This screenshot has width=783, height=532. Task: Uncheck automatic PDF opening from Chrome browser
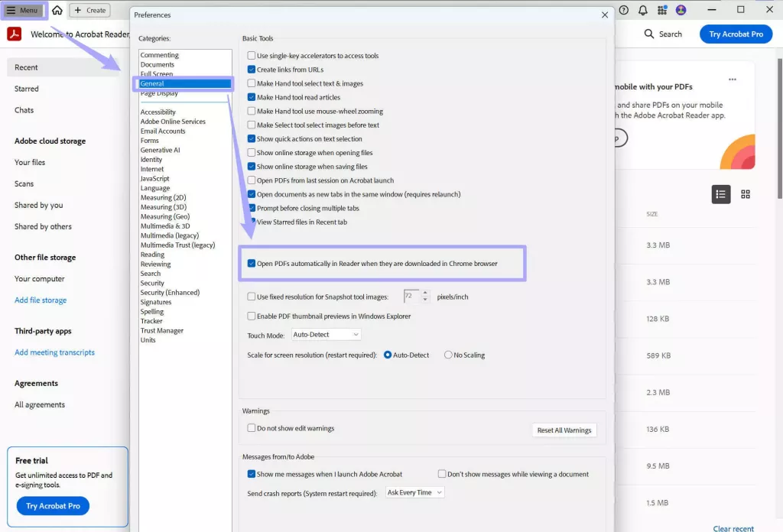(x=252, y=263)
